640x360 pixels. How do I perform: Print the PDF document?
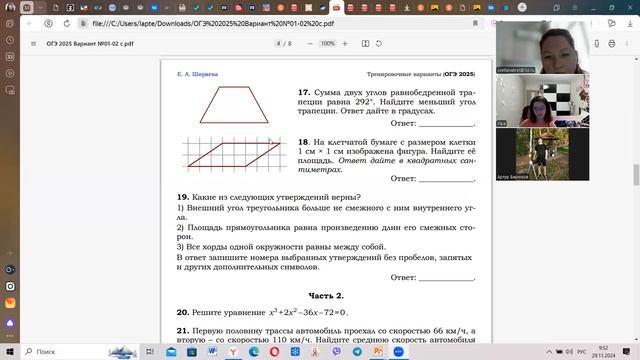pyautogui.click(x=611, y=44)
